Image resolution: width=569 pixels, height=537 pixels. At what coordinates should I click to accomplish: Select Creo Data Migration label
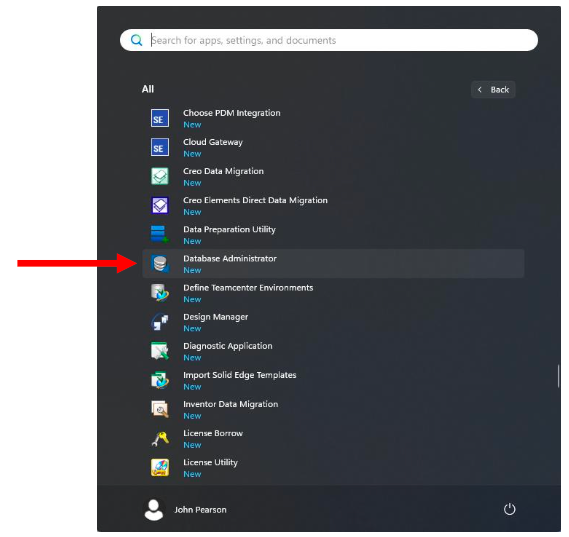point(224,171)
